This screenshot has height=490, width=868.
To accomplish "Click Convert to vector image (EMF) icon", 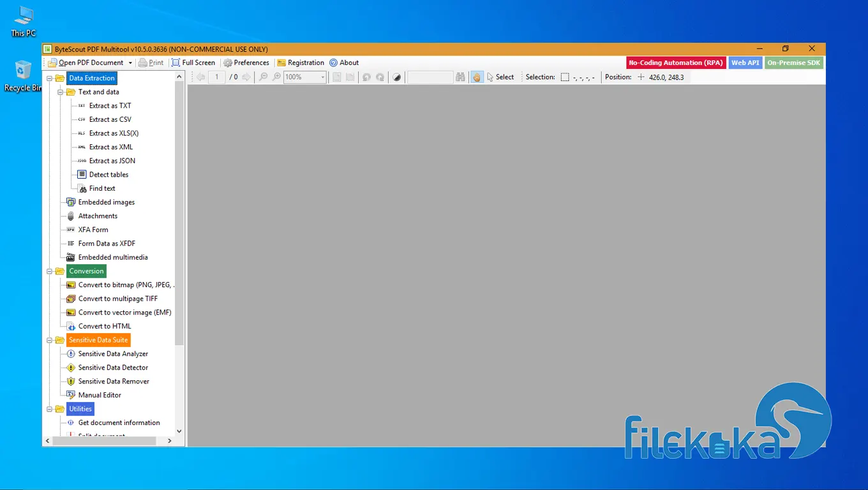I will click(71, 313).
